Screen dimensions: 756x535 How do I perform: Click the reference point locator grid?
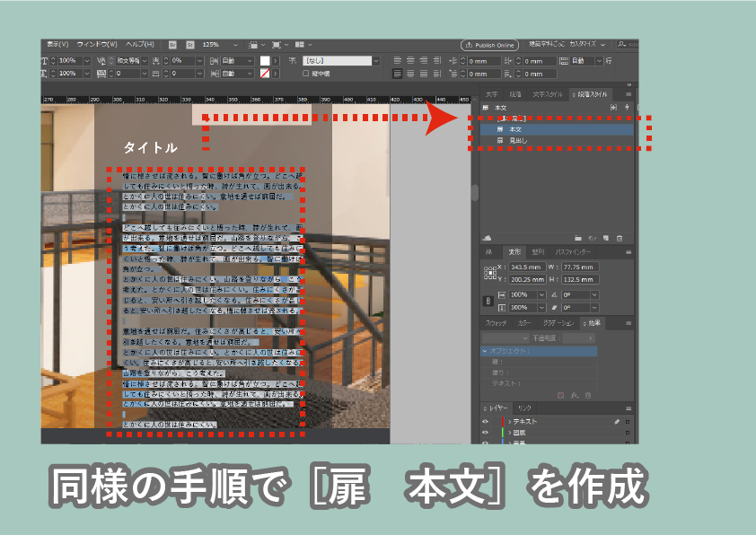[490, 273]
